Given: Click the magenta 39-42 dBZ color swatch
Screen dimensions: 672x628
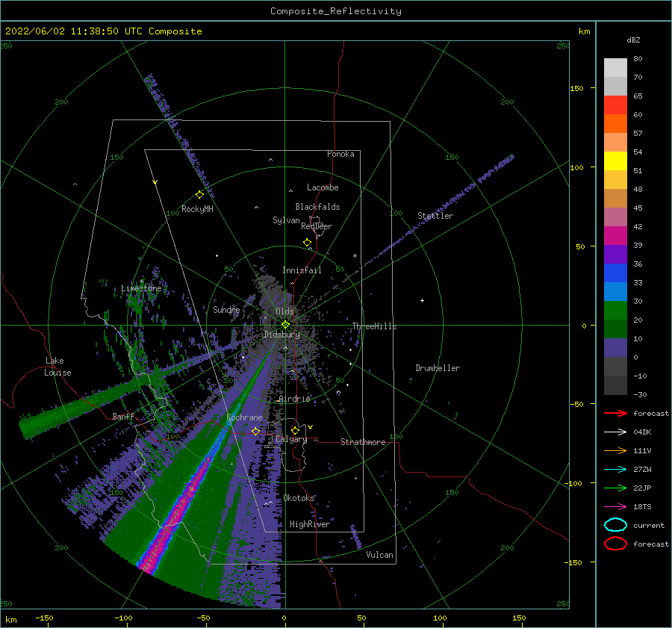Looking at the screenshot, I should pos(615,235).
